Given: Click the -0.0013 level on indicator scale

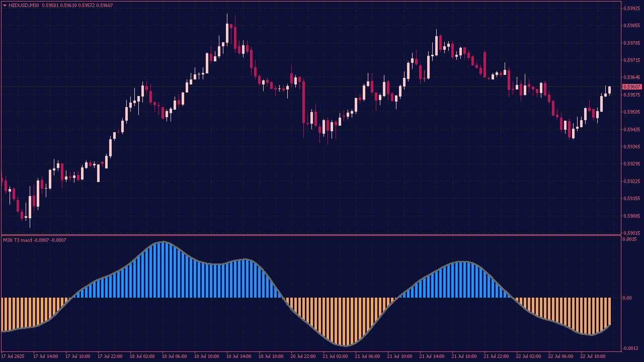Looking at the screenshot, I should (x=630, y=348).
